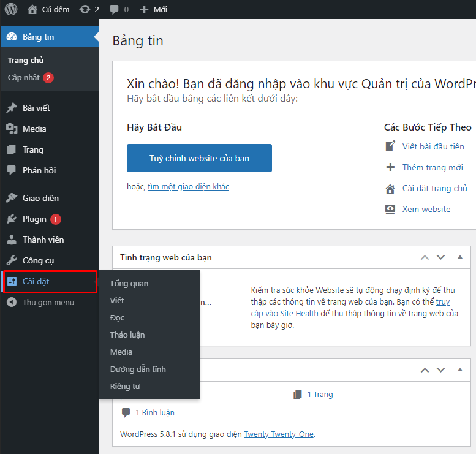The width and height of the screenshot is (476, 454).
Task: Collapse the second dashboard widget with triangle
Action: [x=460, y=369]
